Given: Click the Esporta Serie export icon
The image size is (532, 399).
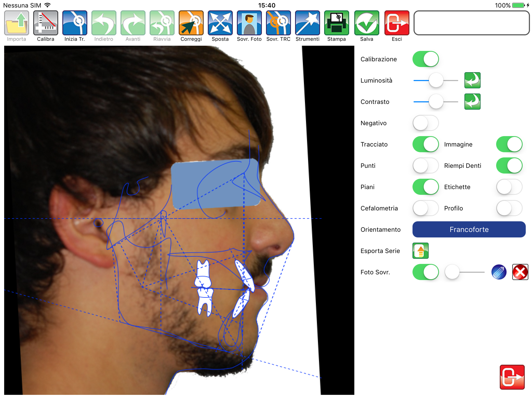Looking at the screenshot, I should coord(420,251).
